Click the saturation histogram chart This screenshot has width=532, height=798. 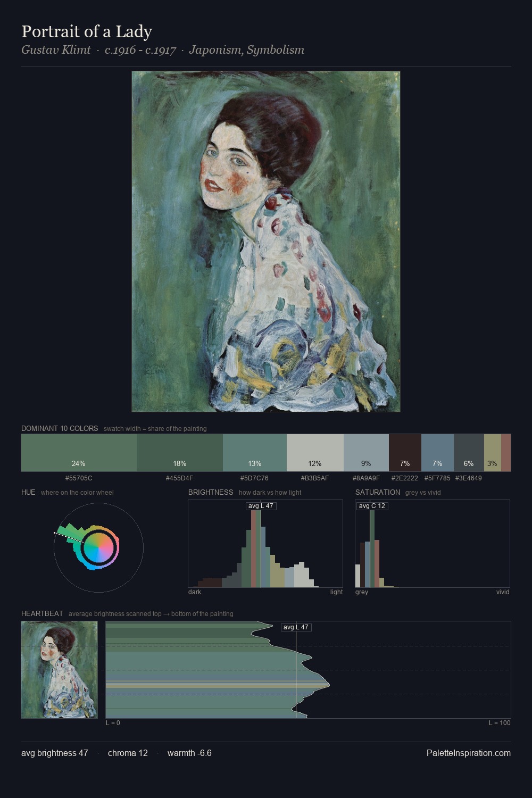coord(433,544)
